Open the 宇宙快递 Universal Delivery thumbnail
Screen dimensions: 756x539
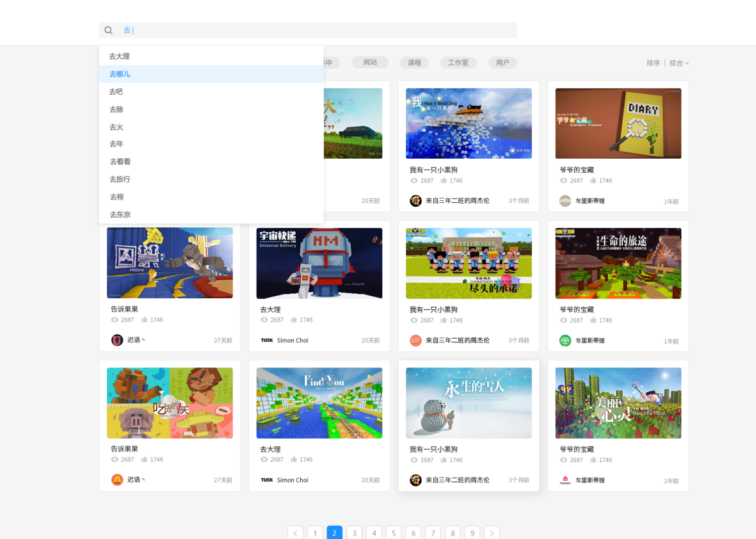pos(319,263)
